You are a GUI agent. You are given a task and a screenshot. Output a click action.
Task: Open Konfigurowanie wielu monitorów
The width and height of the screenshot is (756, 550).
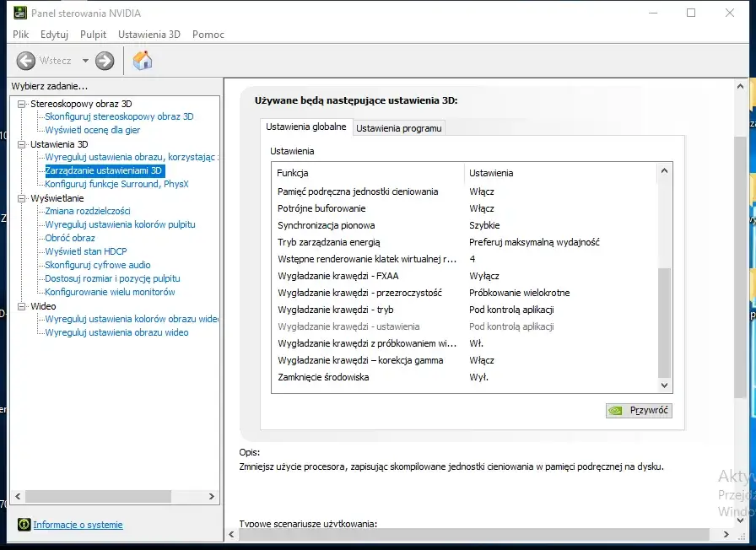pyautogui.click(x=110, y=292)
